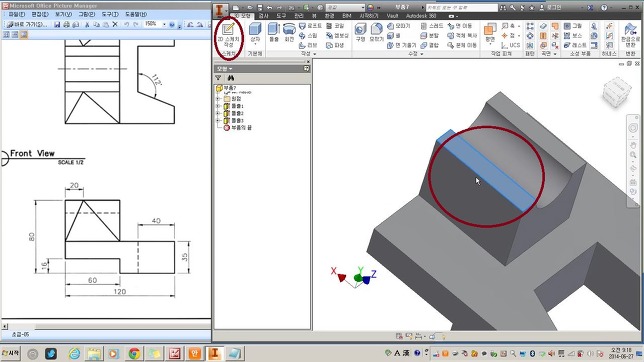The width and height of the screenshot is (644, 362).
Task: Activate the Revolve (회전) tool
Action: pyautogui.click(x=289, y=32)
